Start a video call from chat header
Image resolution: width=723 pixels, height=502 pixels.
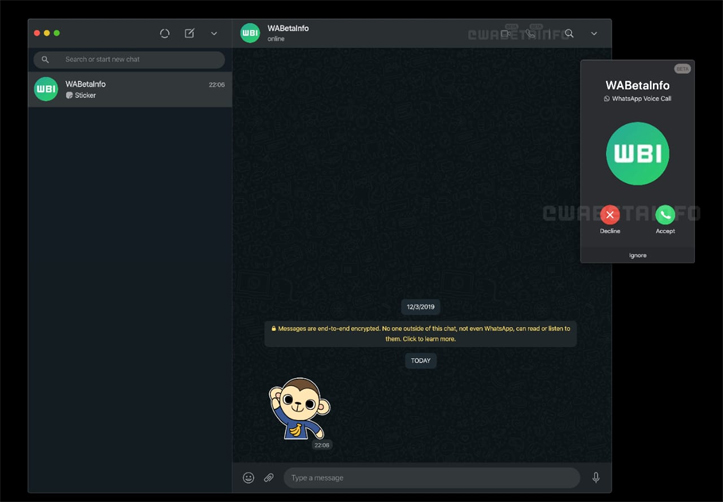pyautogui.click(x=506, y=34)
